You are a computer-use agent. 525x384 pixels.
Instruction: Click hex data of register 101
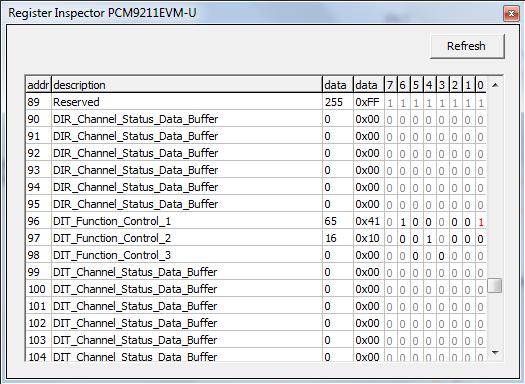coord(368,306)
